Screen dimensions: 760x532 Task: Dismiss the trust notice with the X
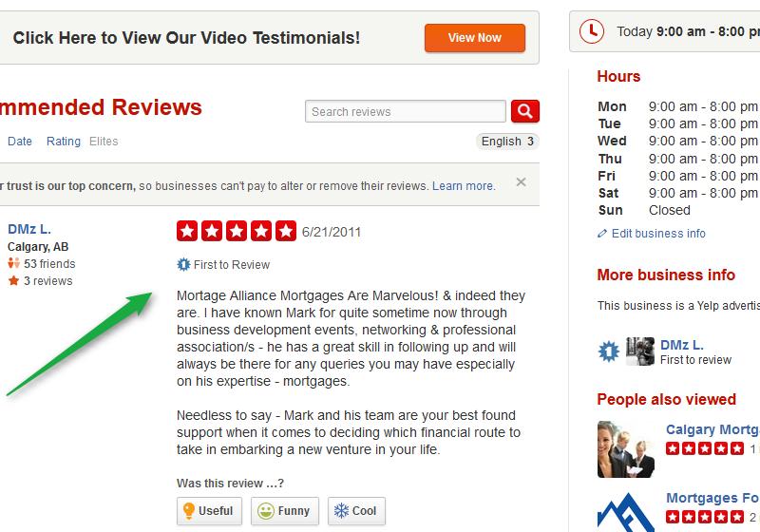521,182
